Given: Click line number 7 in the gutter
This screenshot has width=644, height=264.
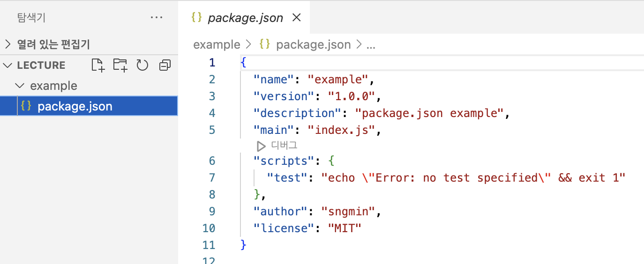Looking at the screenshot, I should [x=212, y=178].
